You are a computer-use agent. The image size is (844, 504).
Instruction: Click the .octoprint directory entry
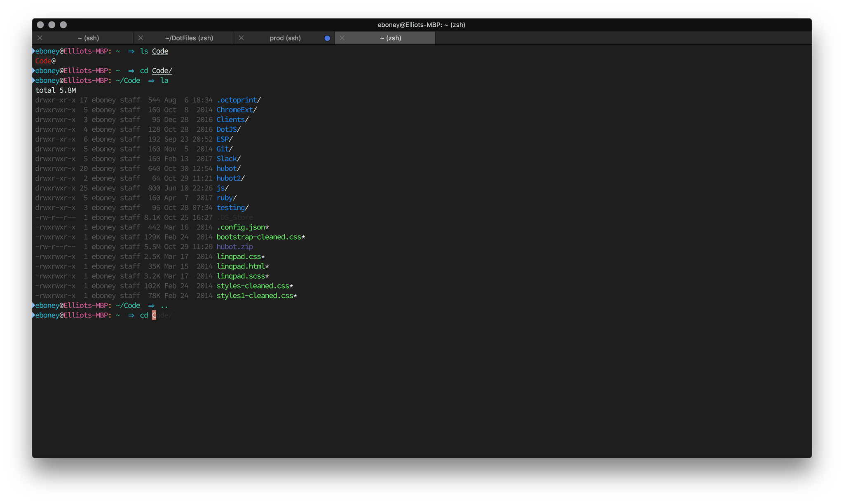[x=237, y=100]
